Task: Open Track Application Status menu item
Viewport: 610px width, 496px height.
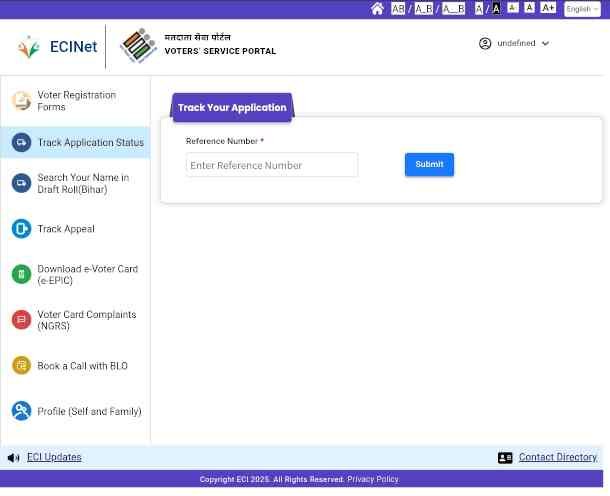Action: coord(90,143)
